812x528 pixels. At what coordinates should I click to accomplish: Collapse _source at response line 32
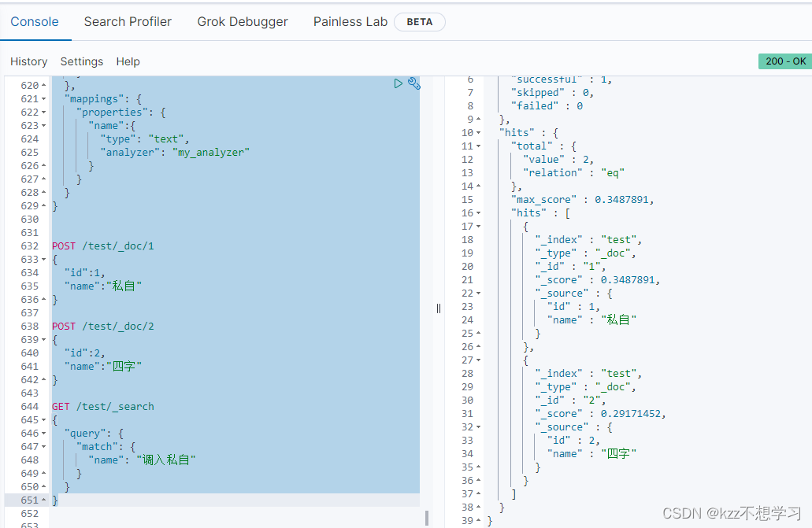coord(479,427)
